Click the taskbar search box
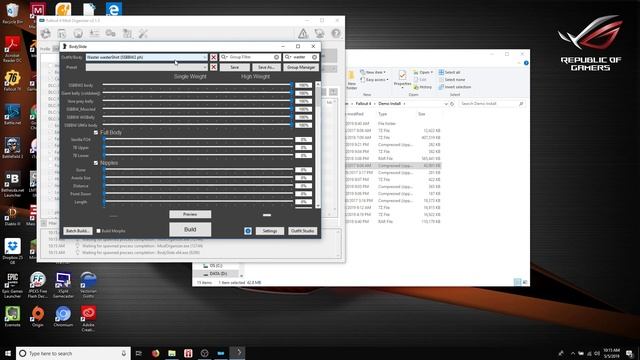 point(73,353)
